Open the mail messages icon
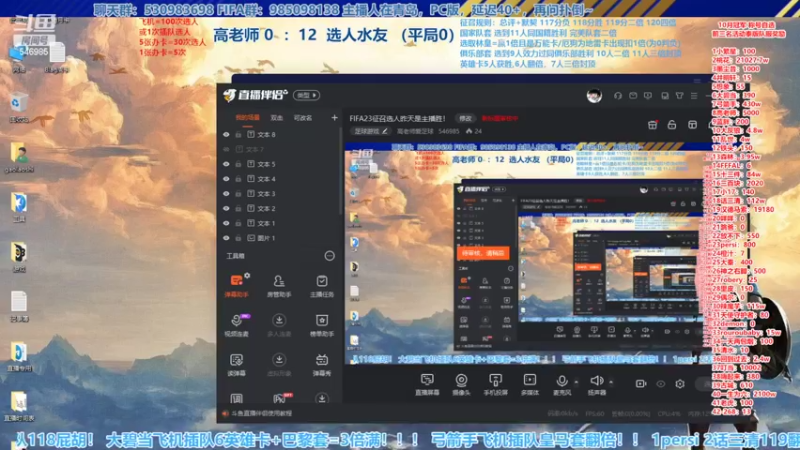The height and width of the screenshot is (450, 800). 633,95
